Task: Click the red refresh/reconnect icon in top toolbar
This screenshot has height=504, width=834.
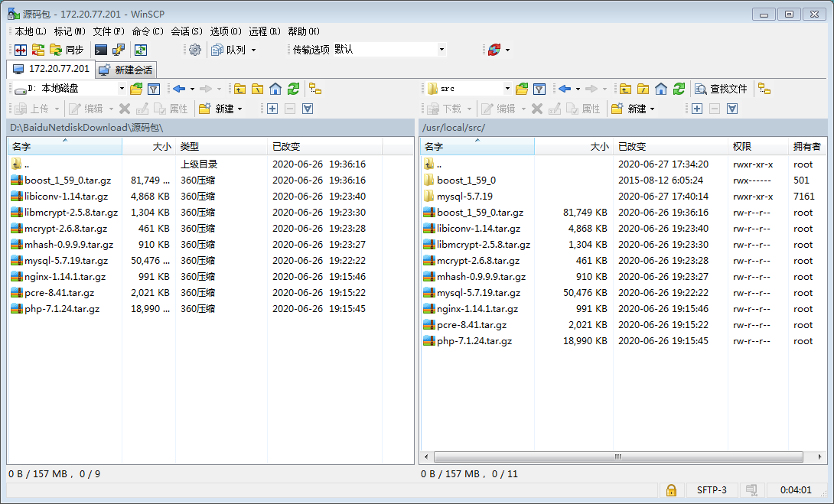Action: click(x=494, y=50)
